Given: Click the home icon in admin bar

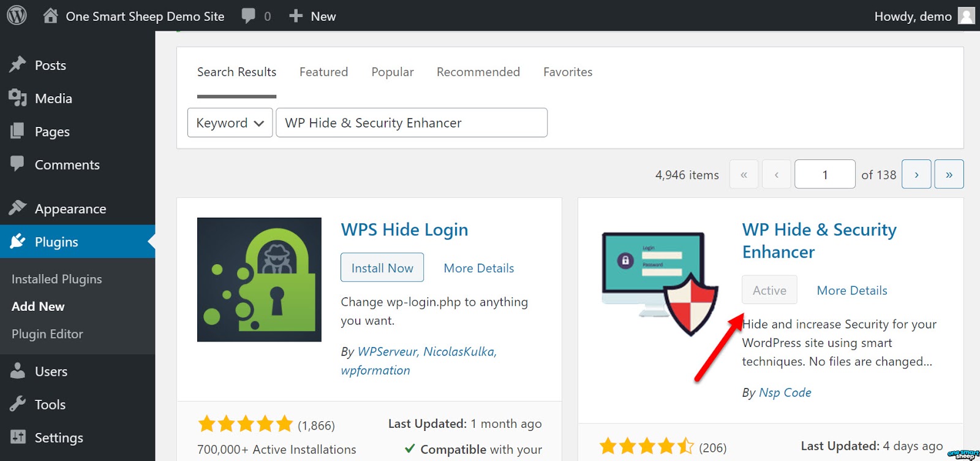Looking at the screenshot, I should coord(51,15).
